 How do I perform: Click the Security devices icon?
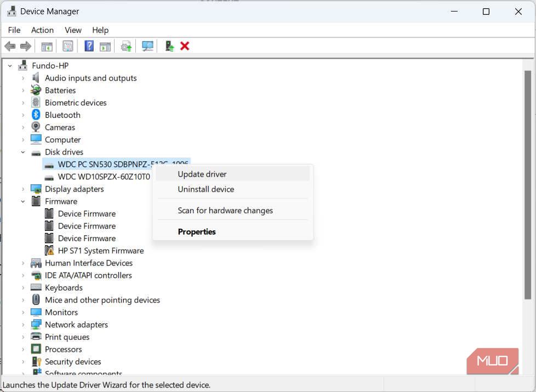36,361
